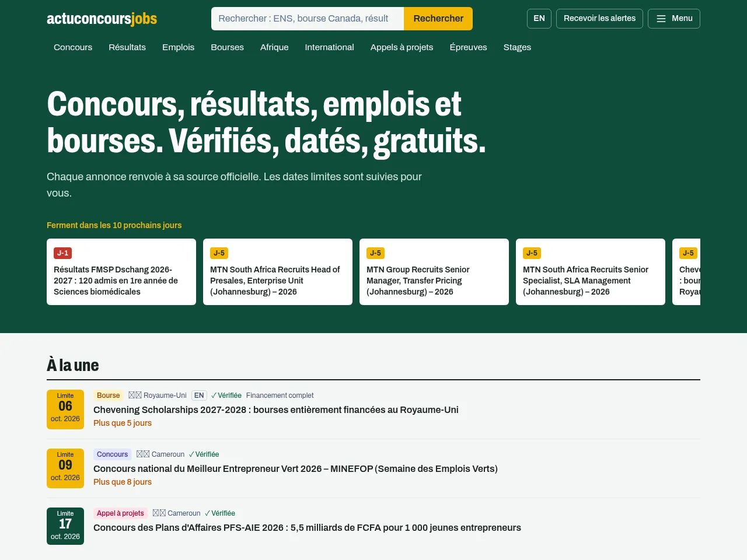The height and width of the screenshot is (560, 747).
Task: Focus the search input field
Action: pos(308,19)
